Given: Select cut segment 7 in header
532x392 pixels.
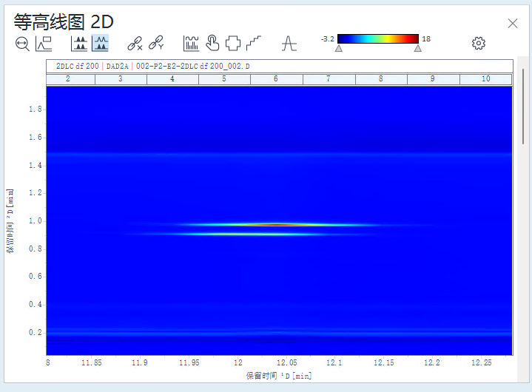Looking at the screenshot, I should [329, 79].
